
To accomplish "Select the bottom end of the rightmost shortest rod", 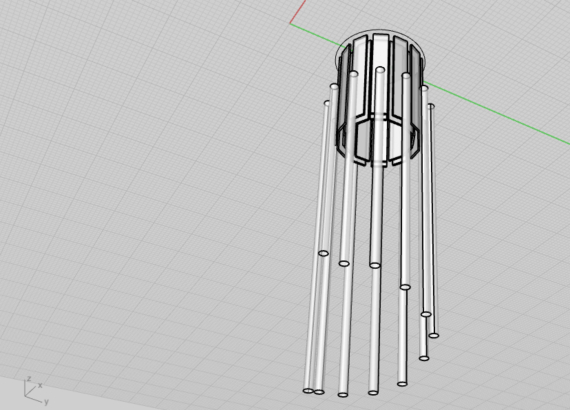I will [x=433, y=335].
